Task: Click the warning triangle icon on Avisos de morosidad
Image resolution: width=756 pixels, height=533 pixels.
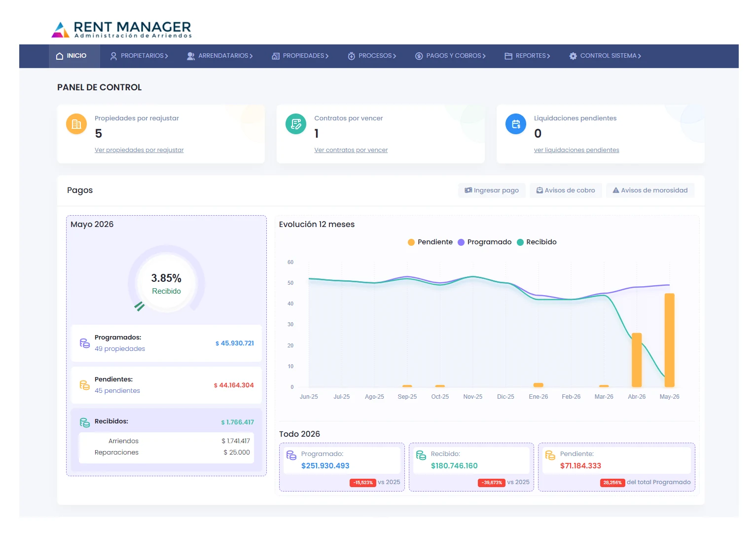Action: point(616,190)
